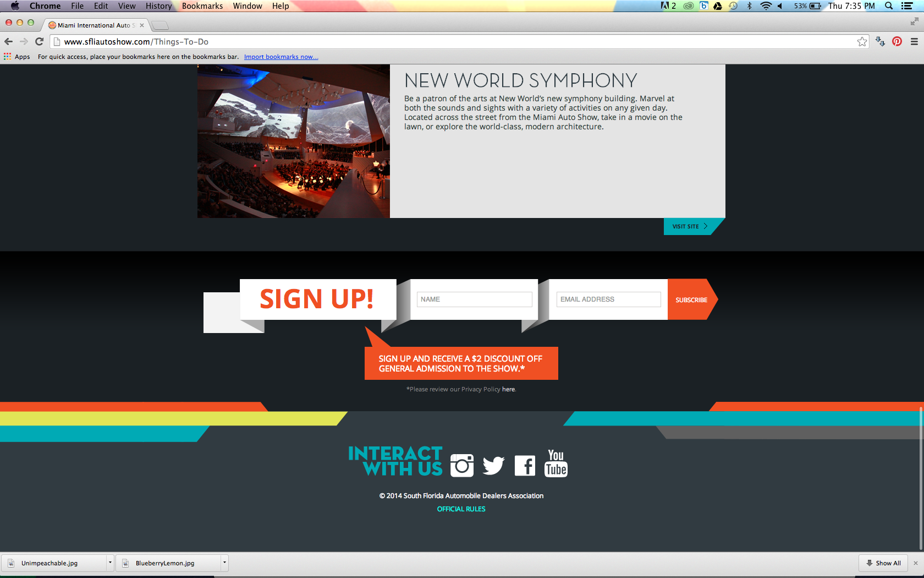Go back with browser back arrow
This screenshot has height=578, width=924.
8,41
